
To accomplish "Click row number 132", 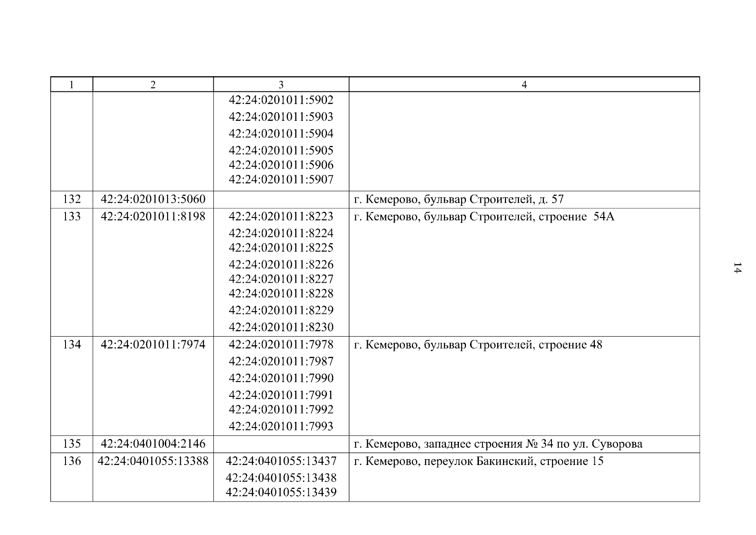I will pos(72,199).
